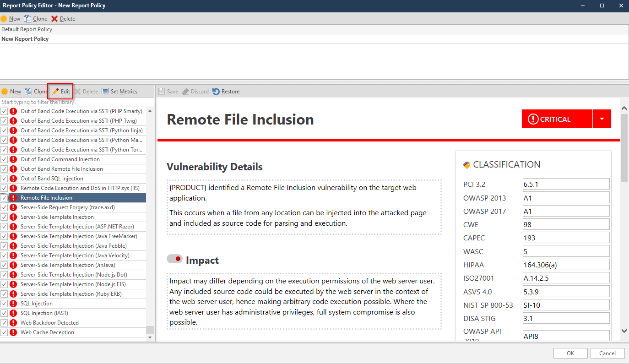The width and height of the screenshot is (629, 364).
Task: Click the NIST SP 800-53 value field
Action: [566, 305]
